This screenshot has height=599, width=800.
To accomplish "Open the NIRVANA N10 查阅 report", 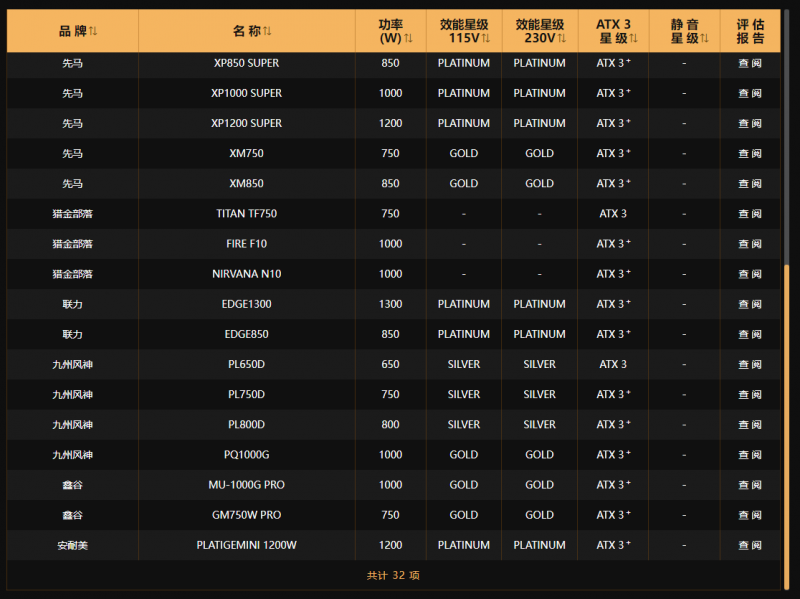I will pos(750,274).
